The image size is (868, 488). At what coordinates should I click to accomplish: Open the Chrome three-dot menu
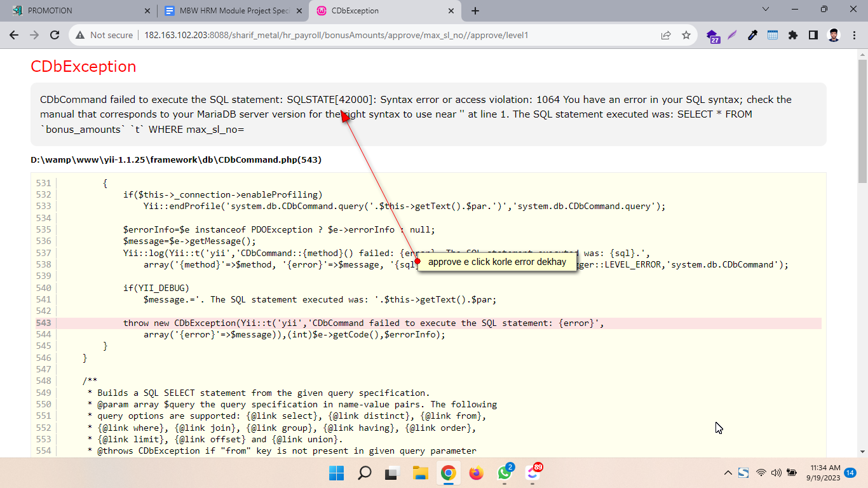[853, 36]
